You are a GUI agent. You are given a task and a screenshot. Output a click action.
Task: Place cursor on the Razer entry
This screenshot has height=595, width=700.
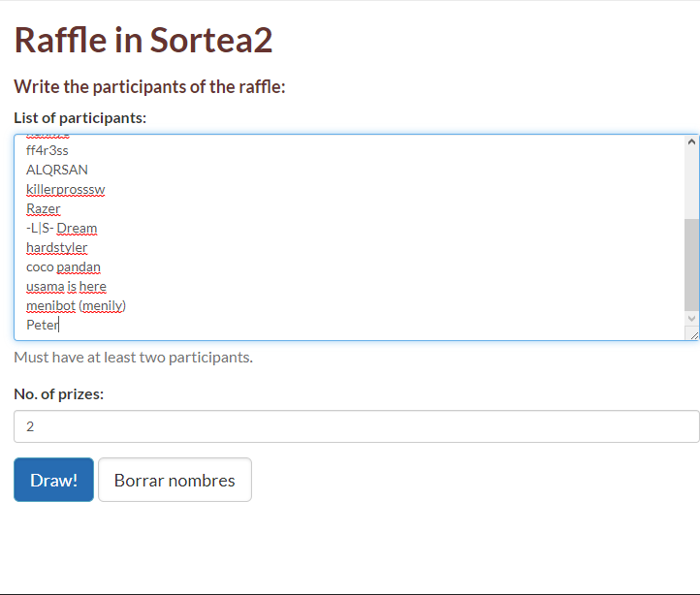[44, 208]
